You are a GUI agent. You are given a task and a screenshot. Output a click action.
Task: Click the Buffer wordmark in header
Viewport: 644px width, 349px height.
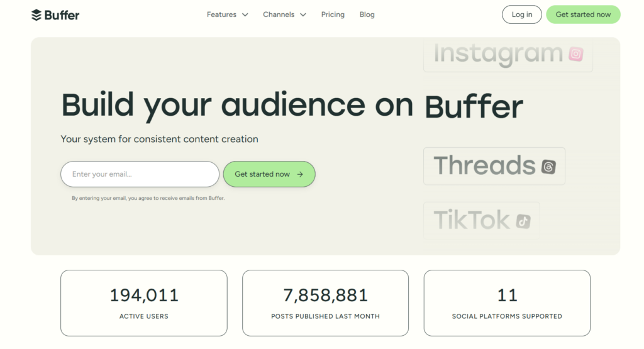point(62,15)
